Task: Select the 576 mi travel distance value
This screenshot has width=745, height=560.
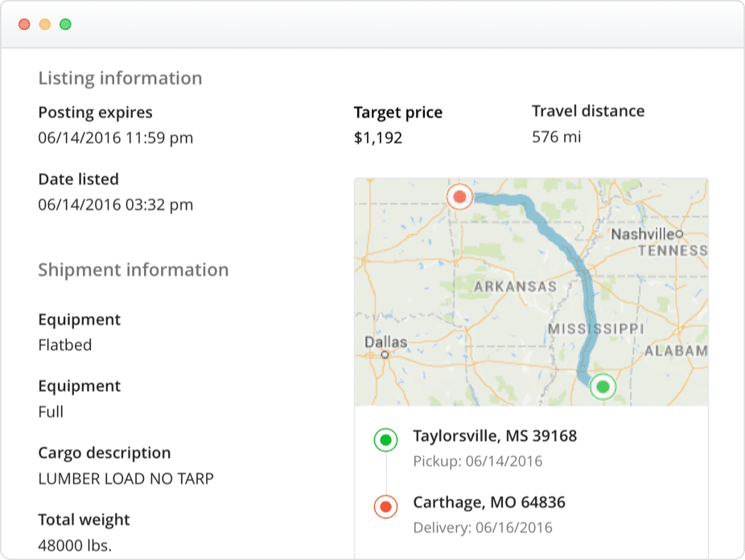Action: pyautogui.click(x=557, y=137)
